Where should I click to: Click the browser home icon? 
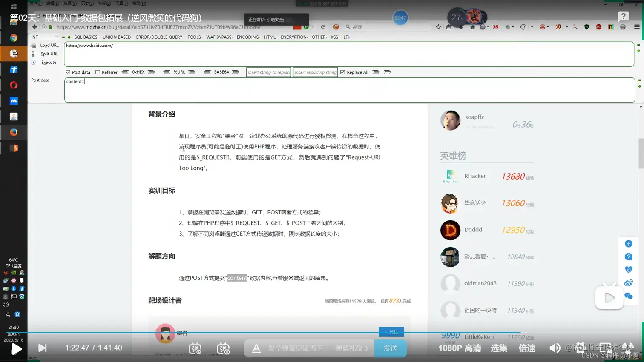(x=473, y=27)
